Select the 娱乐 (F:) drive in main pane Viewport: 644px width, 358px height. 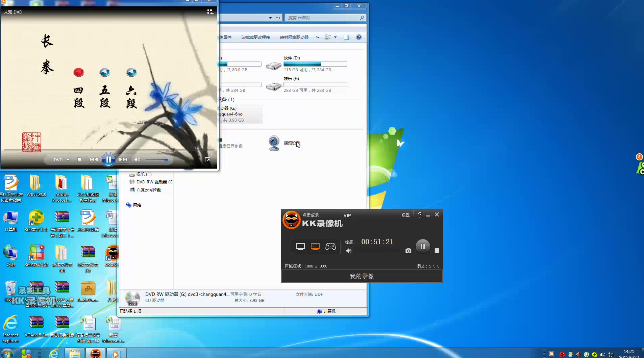tap(306, 84)
